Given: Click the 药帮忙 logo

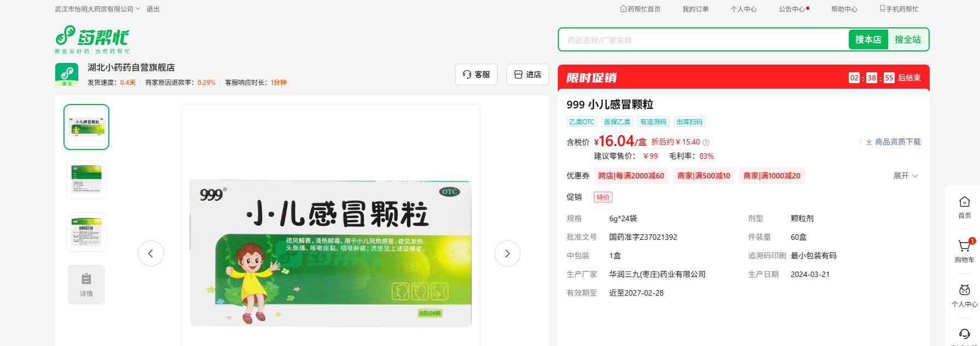Looking at the screenshot, I should 92,39.
